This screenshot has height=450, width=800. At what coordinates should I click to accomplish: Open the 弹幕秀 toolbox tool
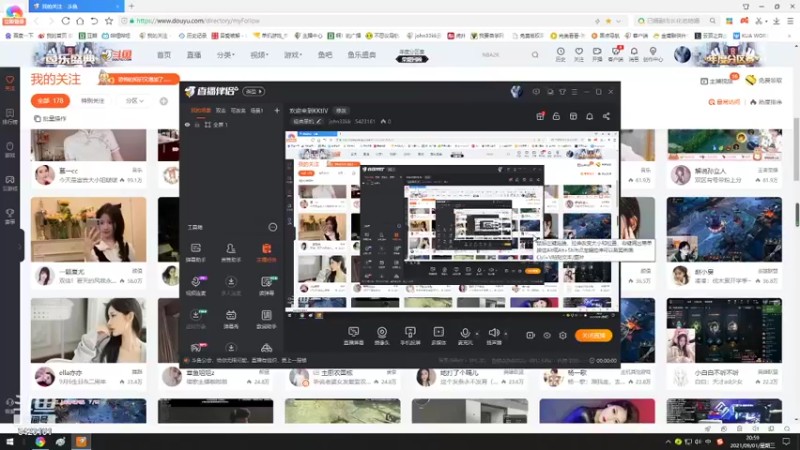231,319
